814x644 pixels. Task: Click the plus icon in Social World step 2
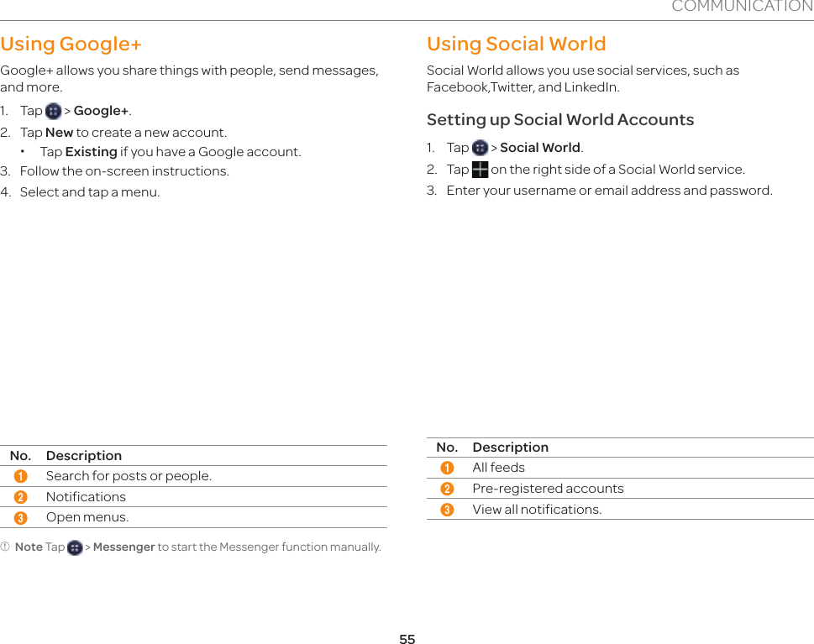point(480,170)
